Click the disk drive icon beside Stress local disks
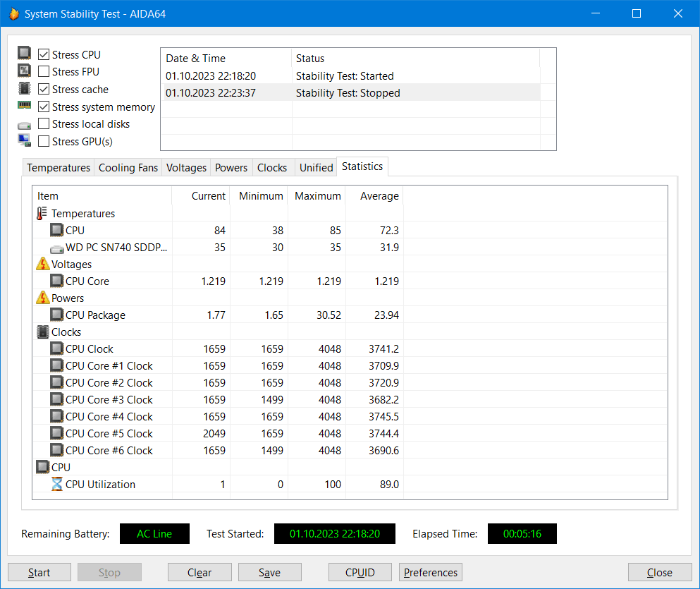Screen dimensions: 700x589 [24, 126]
